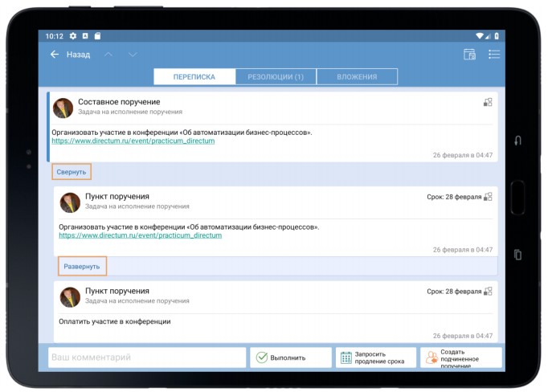Switch to the Переписка tab
The width and height of the screenshot is (548, 392).
click(194, 77)
